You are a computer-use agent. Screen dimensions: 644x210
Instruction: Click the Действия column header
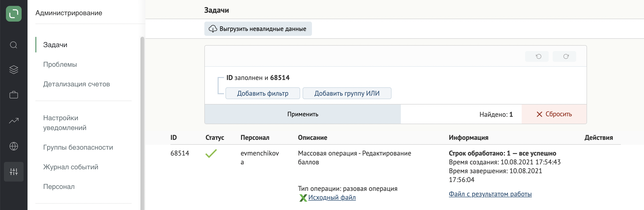599,138
